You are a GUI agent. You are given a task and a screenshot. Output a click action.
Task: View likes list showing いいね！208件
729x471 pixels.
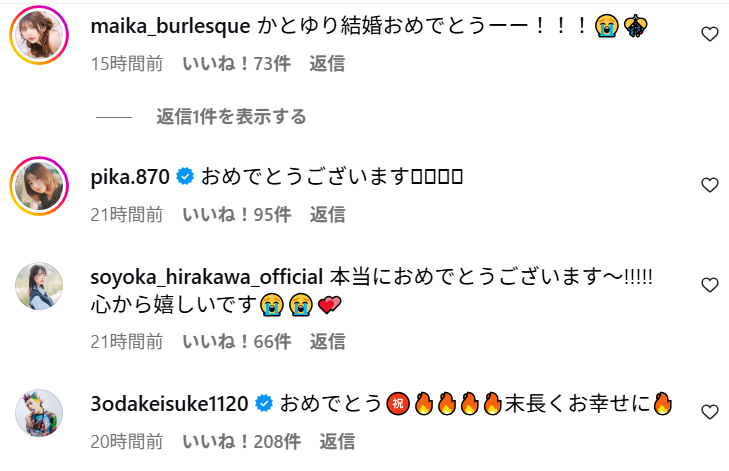(241, 442)
